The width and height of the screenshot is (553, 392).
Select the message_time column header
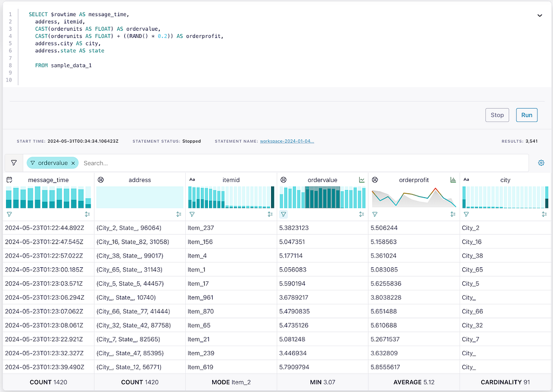click(48, 180)
